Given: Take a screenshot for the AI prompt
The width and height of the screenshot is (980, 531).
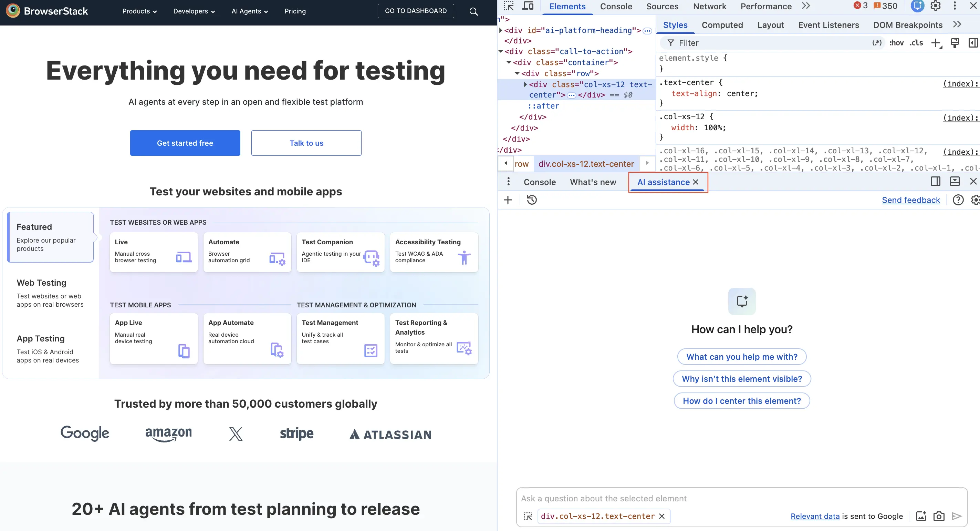Looking at the screenshot, I should click(x=939, y=516).
